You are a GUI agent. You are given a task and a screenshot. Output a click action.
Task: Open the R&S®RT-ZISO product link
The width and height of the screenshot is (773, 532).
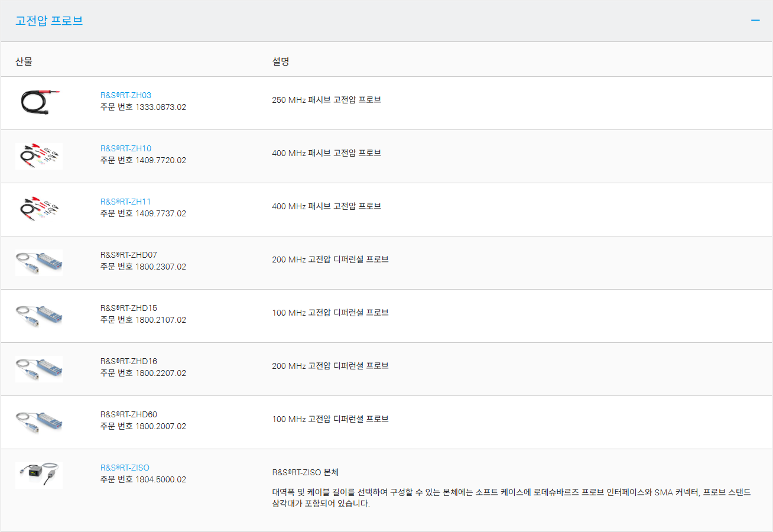click(x=125, y=468)
